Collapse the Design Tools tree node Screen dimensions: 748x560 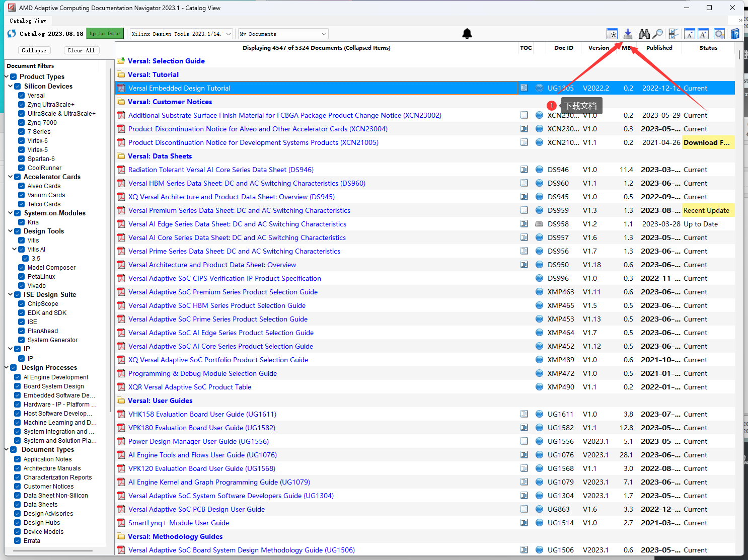[10, 231]
